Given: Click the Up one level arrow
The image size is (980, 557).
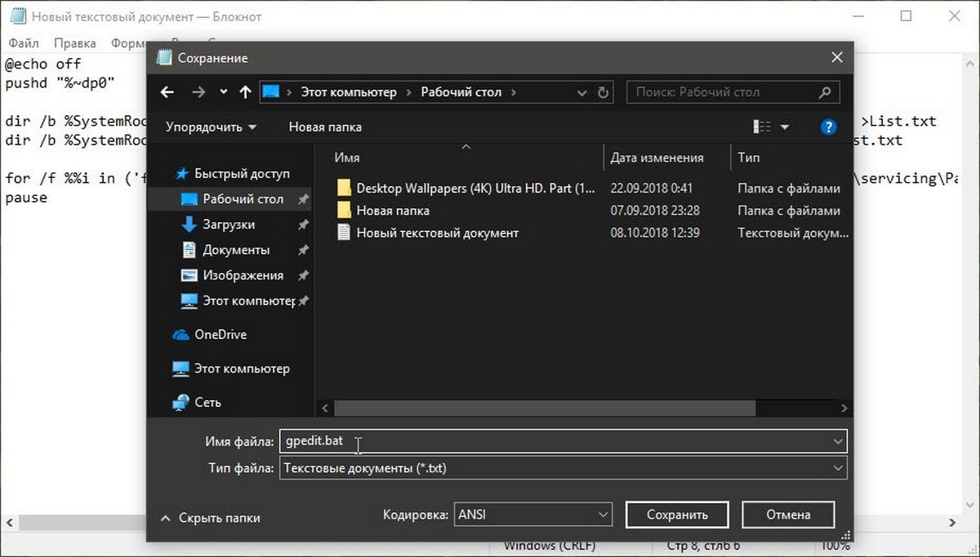Looking at the screenshot, I should [245, 92].
